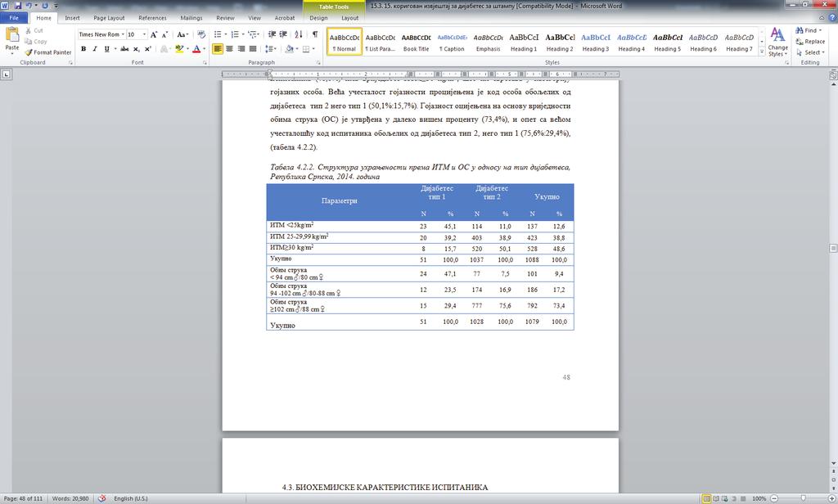Switch to the Page Layout tab
The height and width of the screenshot is (504, 838).
point(109,18)
